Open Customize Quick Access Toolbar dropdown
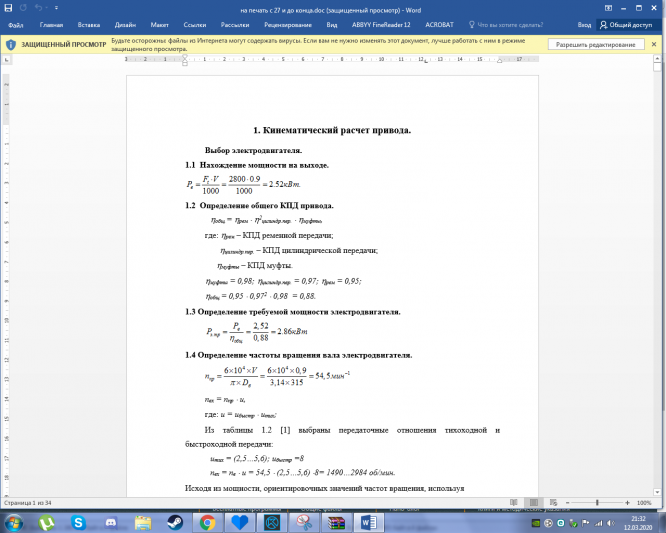 (x=56, y=8)
